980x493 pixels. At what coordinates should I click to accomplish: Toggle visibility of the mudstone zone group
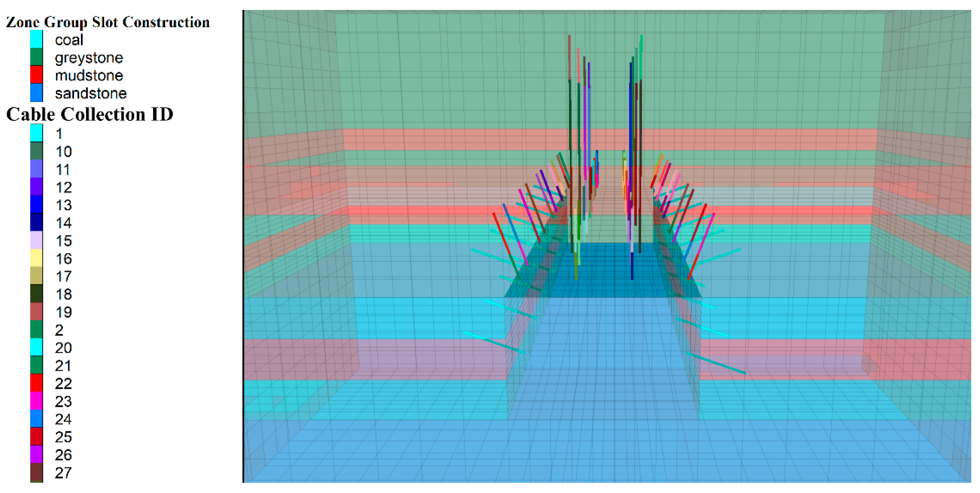pos(36,75)
